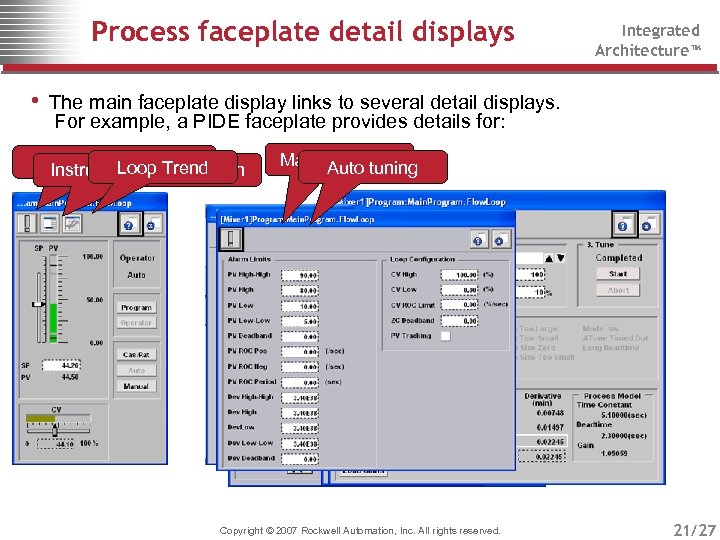Click the PV Low-Low limit field
Viewport: 720px width, 540px height.
click(x=300, y=321)
